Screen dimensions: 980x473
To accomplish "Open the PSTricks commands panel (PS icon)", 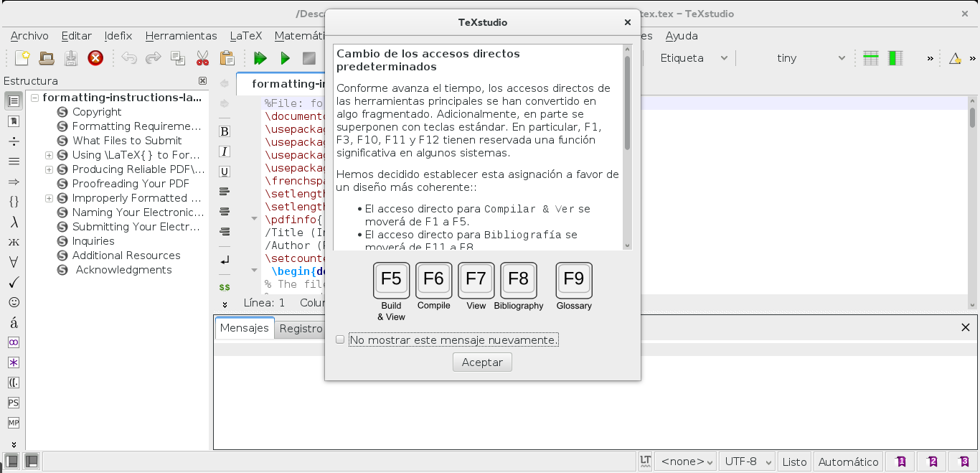I will coord(14,403).
